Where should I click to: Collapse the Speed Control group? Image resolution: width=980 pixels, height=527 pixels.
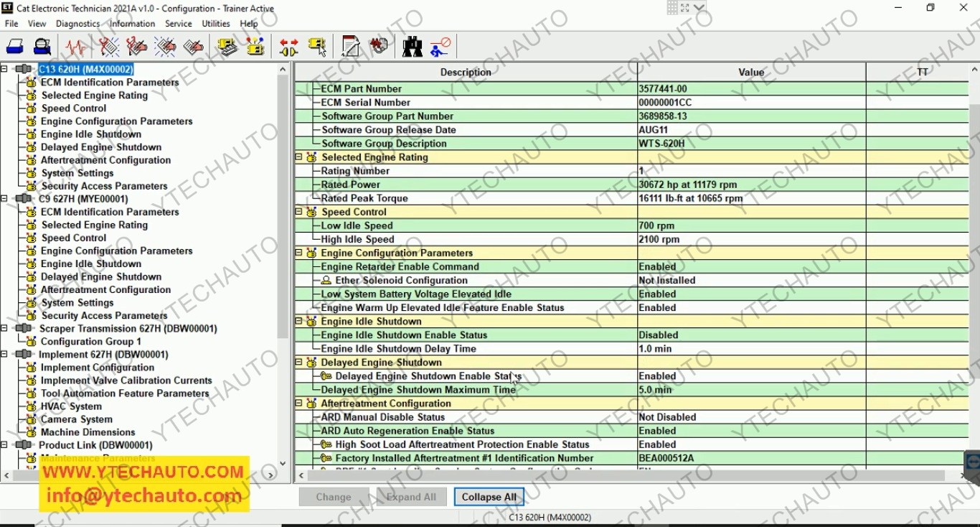point(299,212)
